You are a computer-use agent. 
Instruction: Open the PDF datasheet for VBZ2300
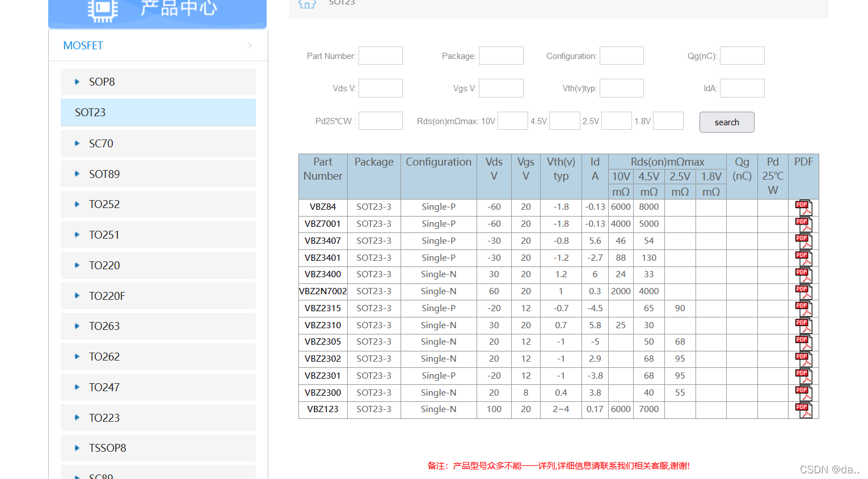click(x=803, y=392)
